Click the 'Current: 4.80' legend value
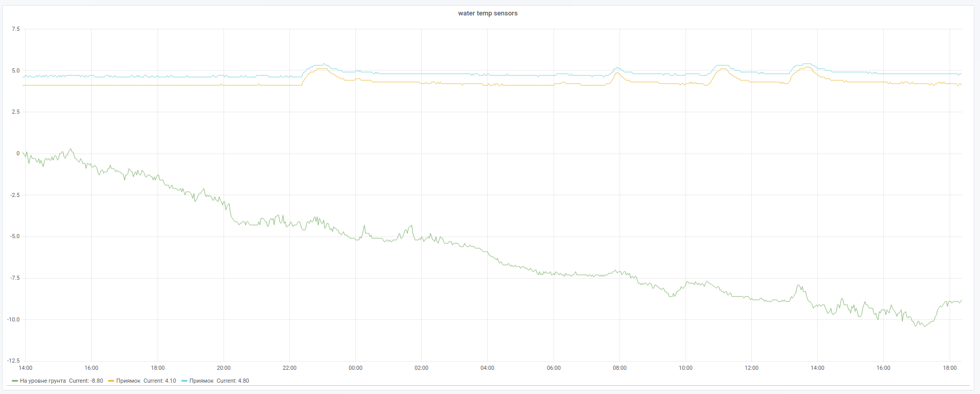The width and height of the screenshot is (980, 394). tap(233, 381)
